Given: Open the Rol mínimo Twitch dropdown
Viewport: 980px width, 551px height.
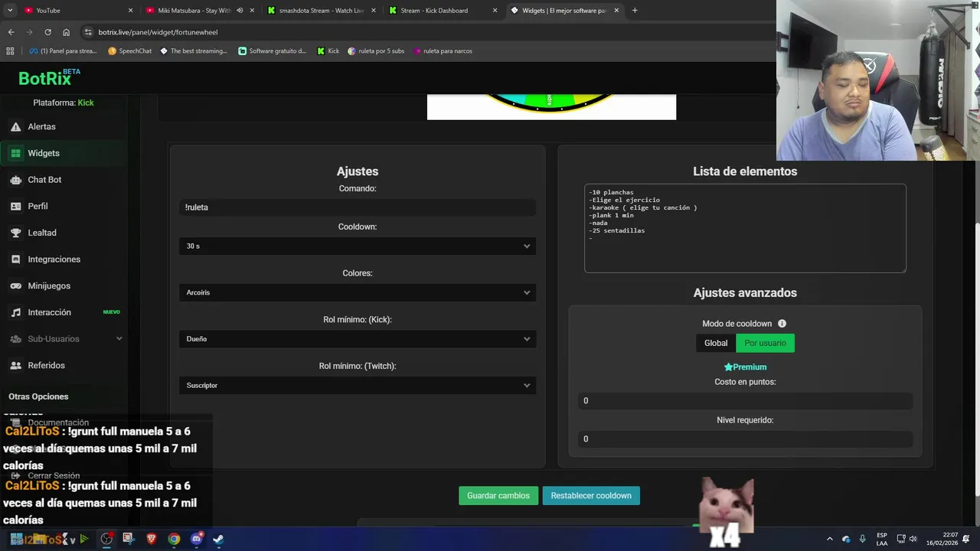Looking at the screenshot, I should tap(358, 386).
